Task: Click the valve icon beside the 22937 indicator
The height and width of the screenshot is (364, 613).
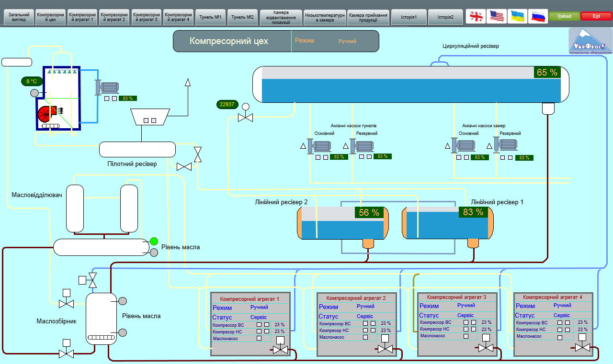Action: click(x=245, y=117)
